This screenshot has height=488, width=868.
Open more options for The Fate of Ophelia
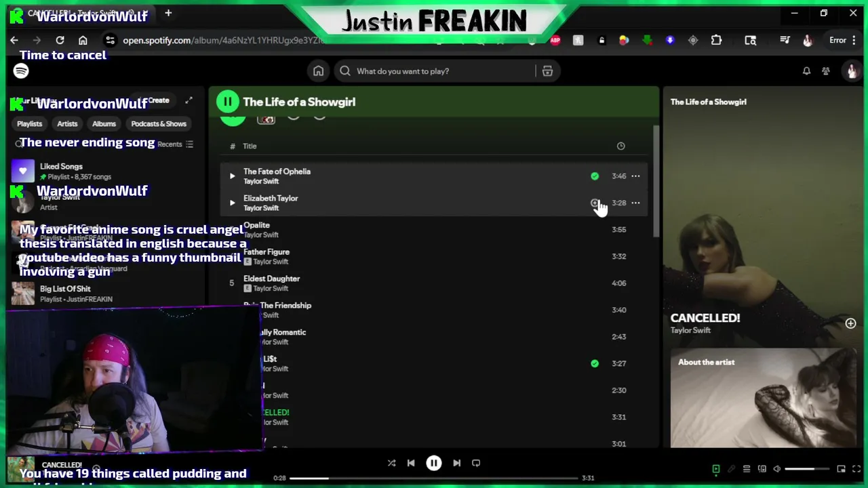[x=635, y=176]
